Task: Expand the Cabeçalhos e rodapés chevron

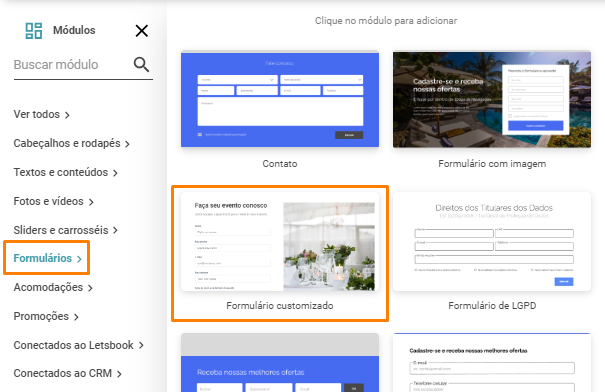Action: [x=127, y=144]
